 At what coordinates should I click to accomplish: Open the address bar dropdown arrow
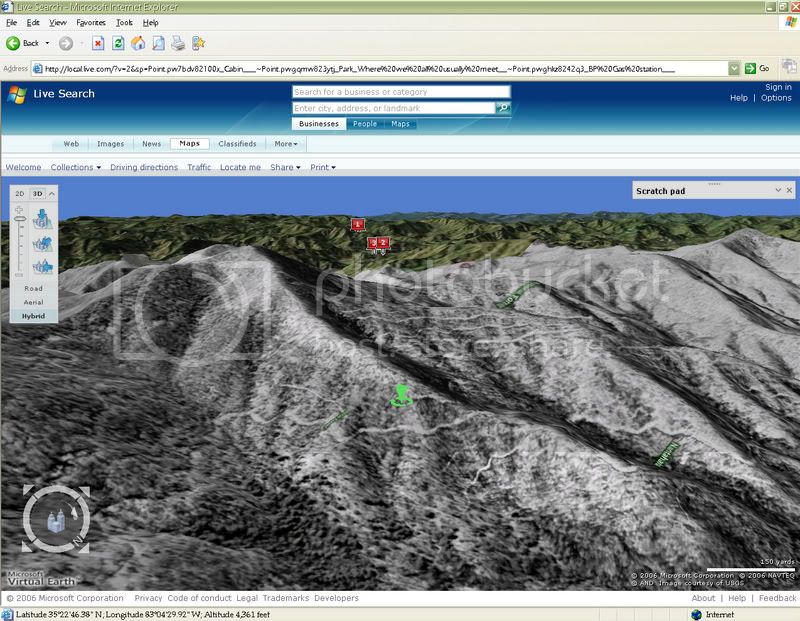pyautogui.click(x=734, y=68)
